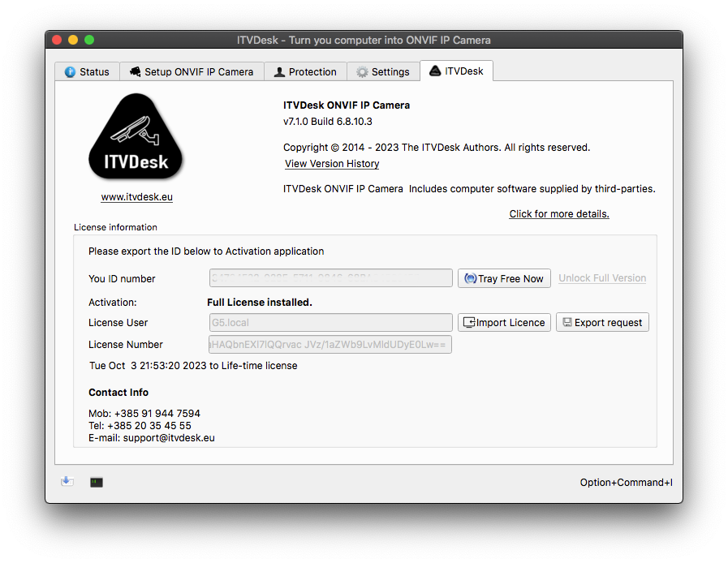Click the License Number text field

330,345
